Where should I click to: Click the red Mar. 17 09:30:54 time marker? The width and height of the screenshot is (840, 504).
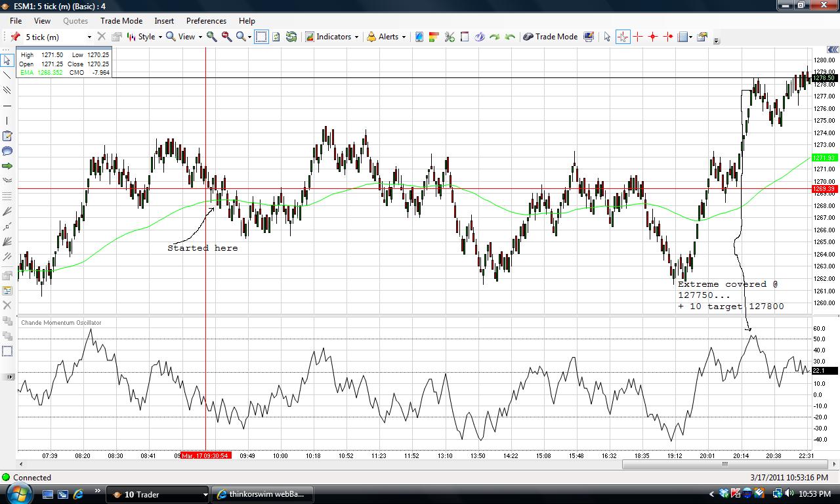pyautogui.click(x=205, y=455)
